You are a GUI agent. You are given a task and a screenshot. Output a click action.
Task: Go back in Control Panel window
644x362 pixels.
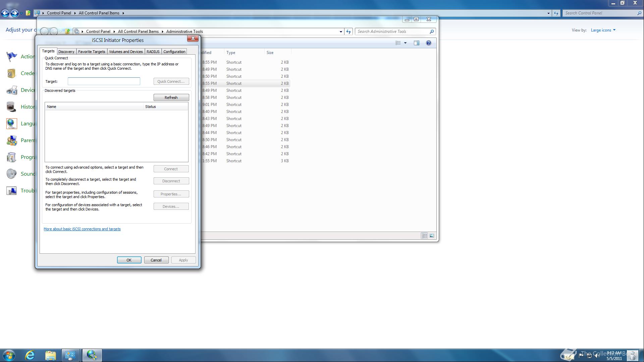coord(5,13)
